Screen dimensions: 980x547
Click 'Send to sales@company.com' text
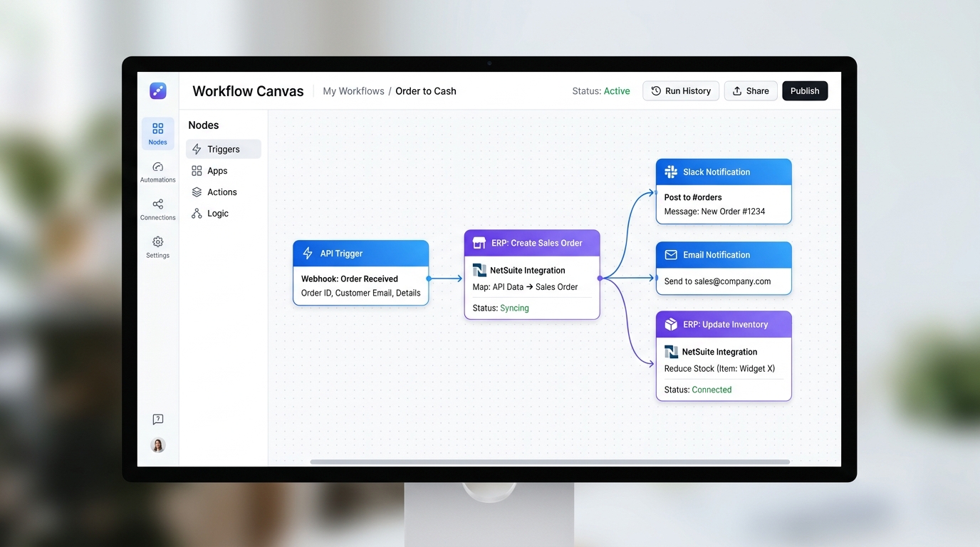tap(718, 281)
